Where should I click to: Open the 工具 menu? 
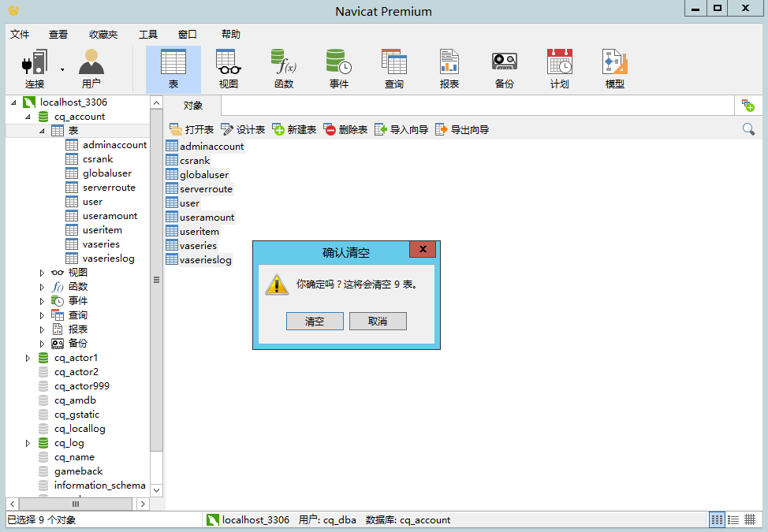click(x=148, y=35)
